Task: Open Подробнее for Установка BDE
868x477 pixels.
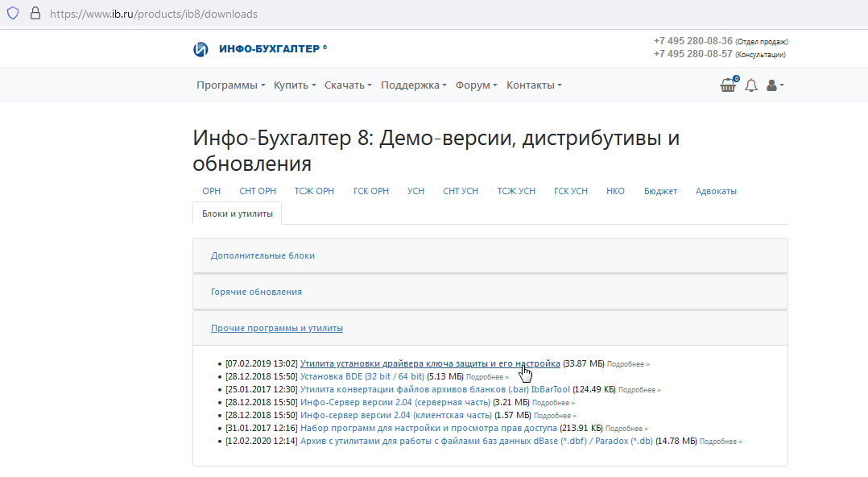Action: 487,377
